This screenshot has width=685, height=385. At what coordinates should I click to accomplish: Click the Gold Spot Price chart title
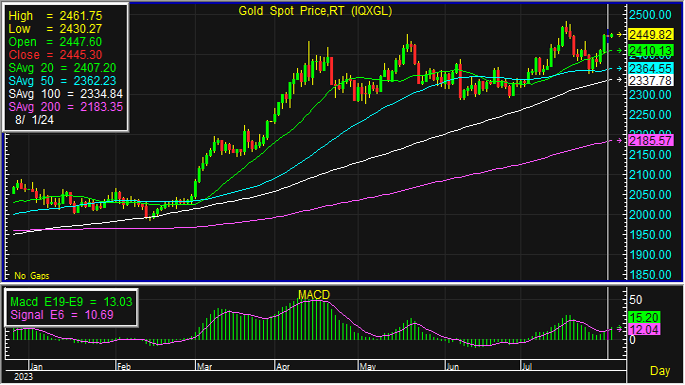315,11
